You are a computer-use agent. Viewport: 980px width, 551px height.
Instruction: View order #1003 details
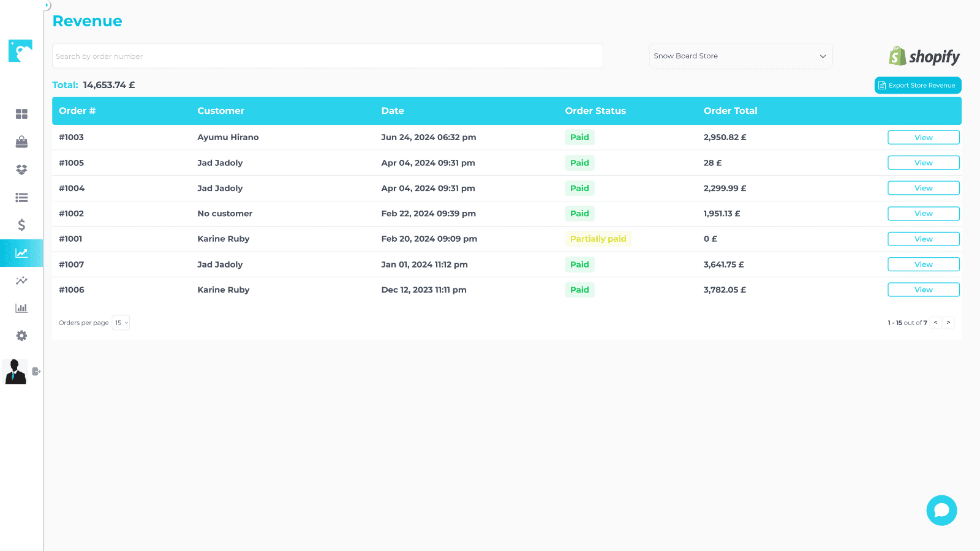point(923,137)
